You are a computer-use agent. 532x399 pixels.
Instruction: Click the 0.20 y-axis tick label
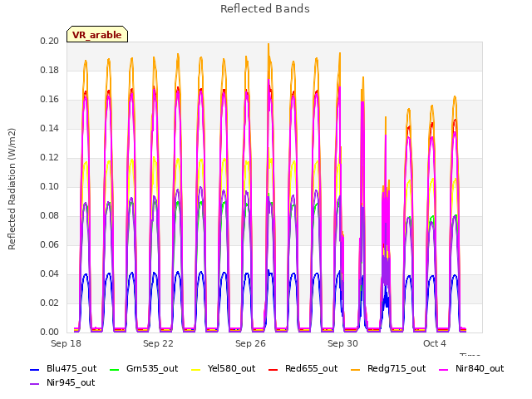[50, 41]
